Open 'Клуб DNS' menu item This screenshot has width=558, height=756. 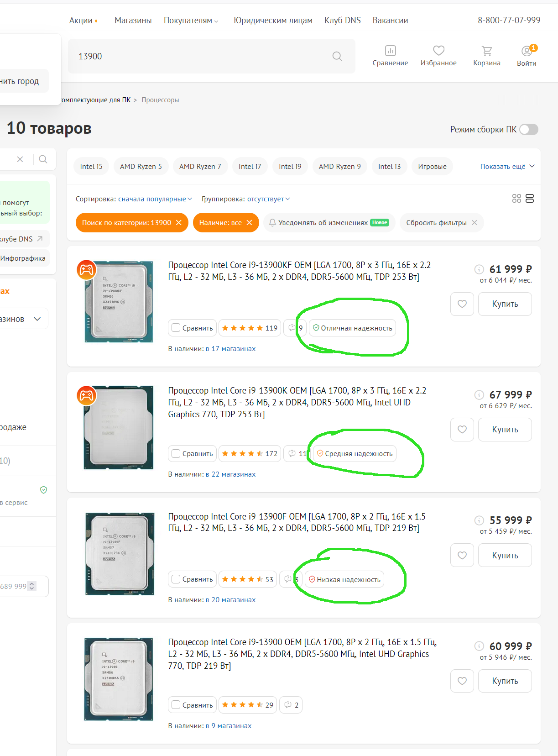coord(343,21)
